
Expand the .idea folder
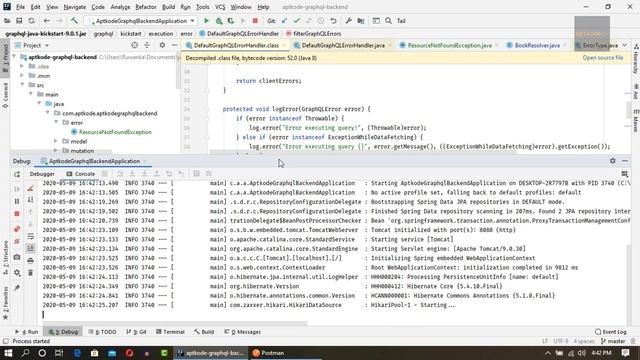[x=22, y=66]
